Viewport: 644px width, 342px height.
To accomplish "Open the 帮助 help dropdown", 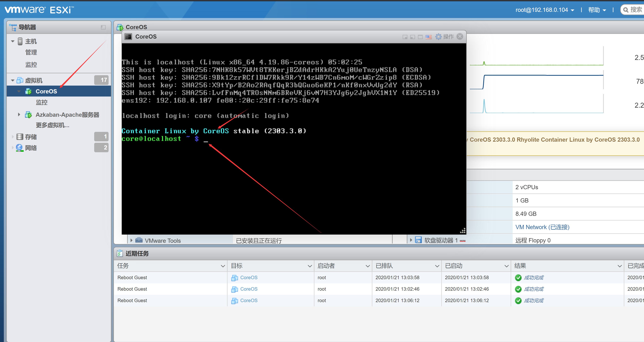I will click(x=597, y=10).
